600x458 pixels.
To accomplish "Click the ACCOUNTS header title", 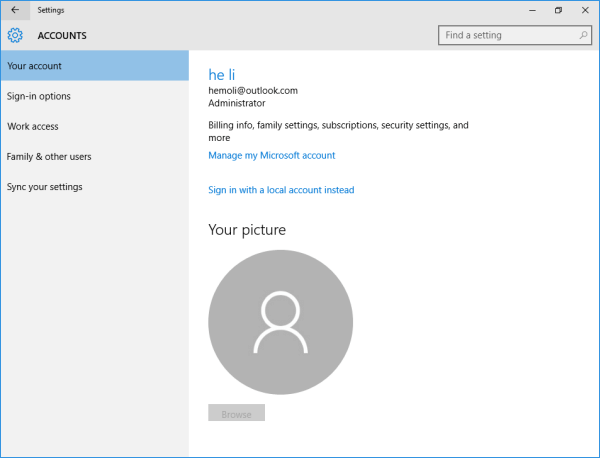I will (x=62, y=36).
